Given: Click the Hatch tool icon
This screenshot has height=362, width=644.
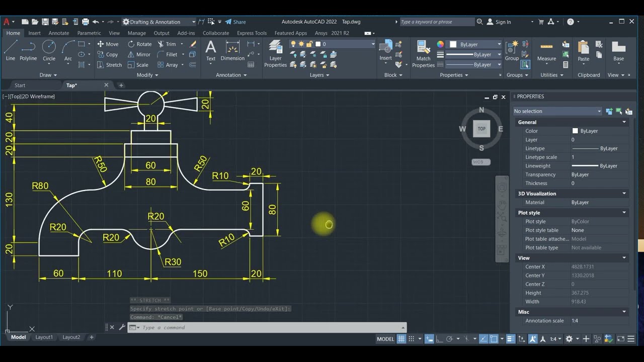Looking at the screenshot, I should tap(82, 65).
